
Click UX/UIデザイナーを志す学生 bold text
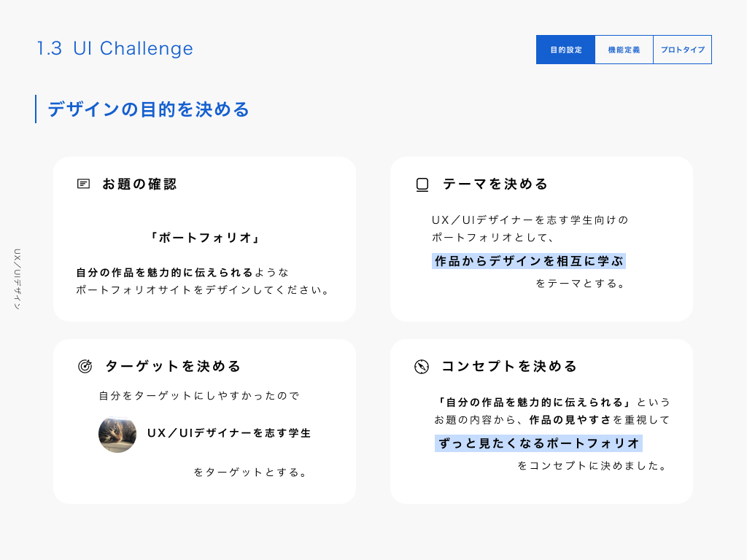click(229, 433)
